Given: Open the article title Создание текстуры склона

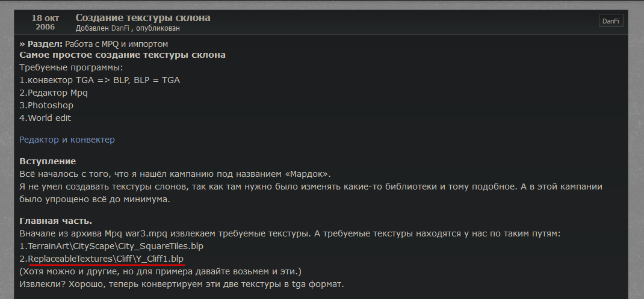Looking at the screenshot, I should click(x=143, y=17).
